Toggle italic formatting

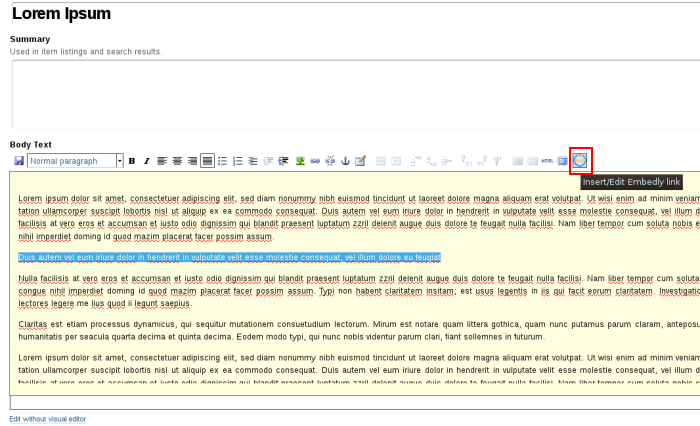146,161
